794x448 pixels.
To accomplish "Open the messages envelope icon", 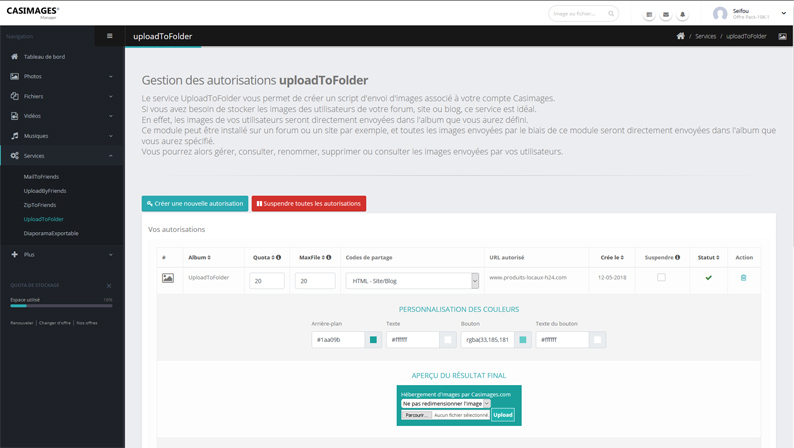I will tap(666, 15).
